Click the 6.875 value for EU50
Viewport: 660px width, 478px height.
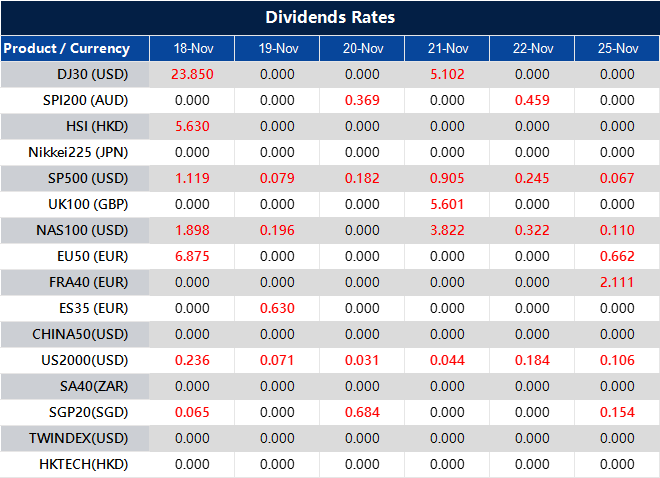[192, 256]
